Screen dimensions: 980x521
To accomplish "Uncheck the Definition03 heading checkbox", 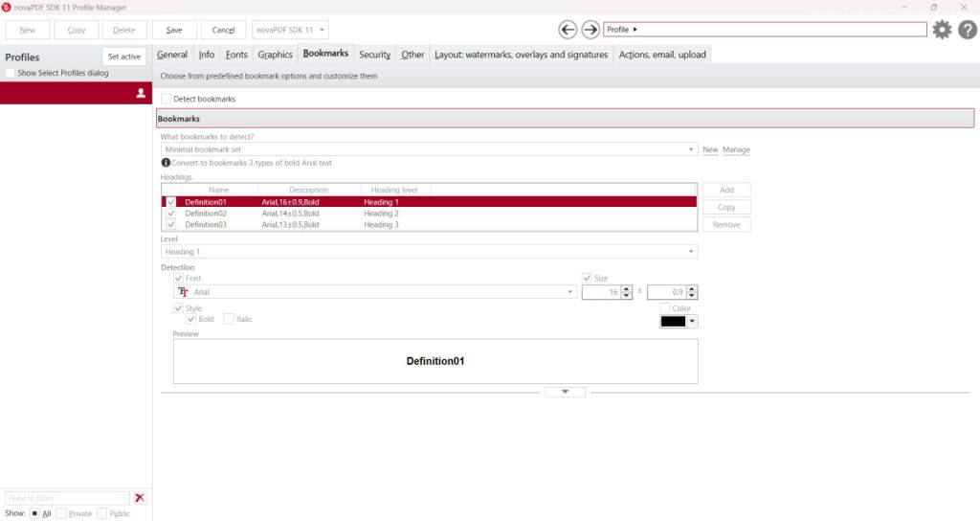I will click(170, 224).
